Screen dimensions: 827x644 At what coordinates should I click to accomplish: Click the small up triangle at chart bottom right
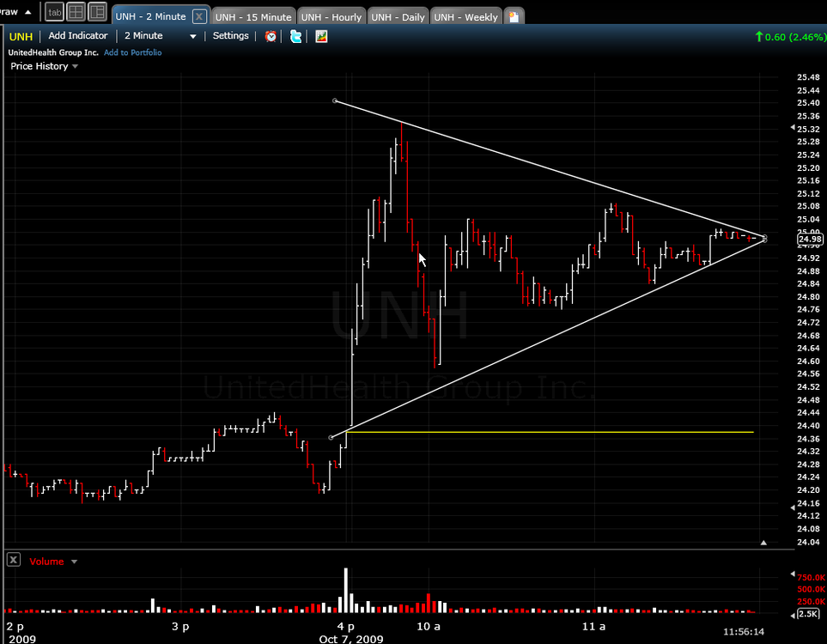(763, 542)
